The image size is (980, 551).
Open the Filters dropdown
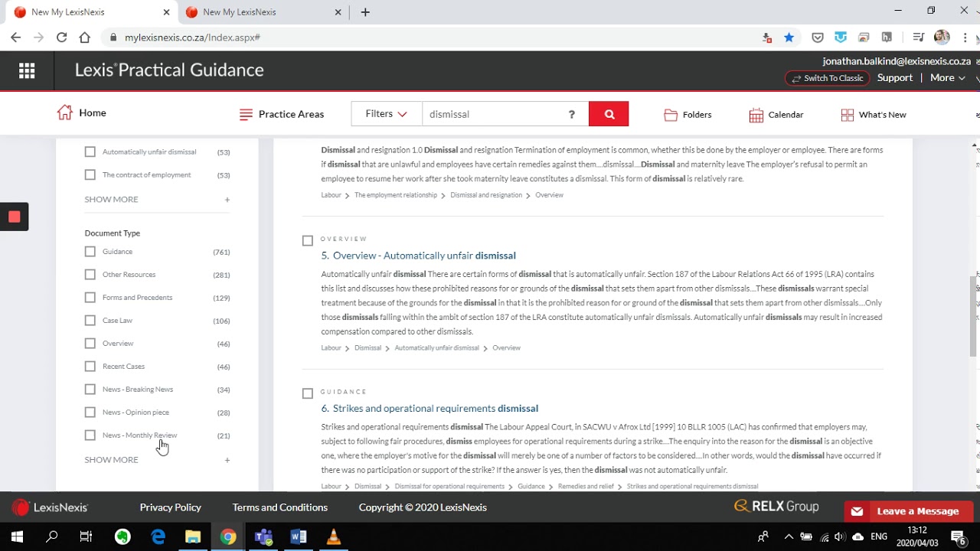coord(387,114)
